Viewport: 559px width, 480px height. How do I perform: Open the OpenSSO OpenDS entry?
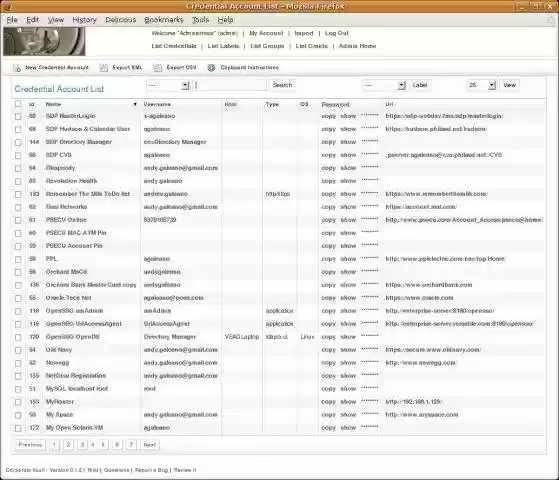click(x=73, y=337)
